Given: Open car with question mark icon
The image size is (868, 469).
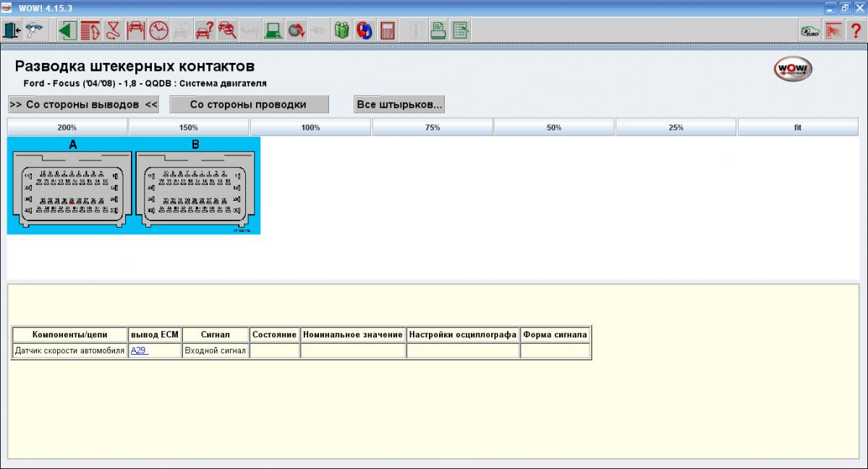Looking at the screenshot, I should pos(205,30).
